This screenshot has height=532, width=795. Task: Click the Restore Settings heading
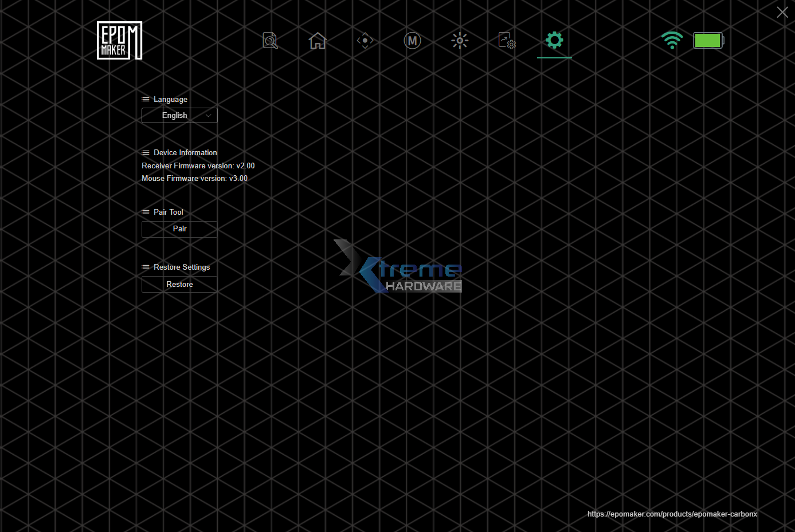point(181,267)
